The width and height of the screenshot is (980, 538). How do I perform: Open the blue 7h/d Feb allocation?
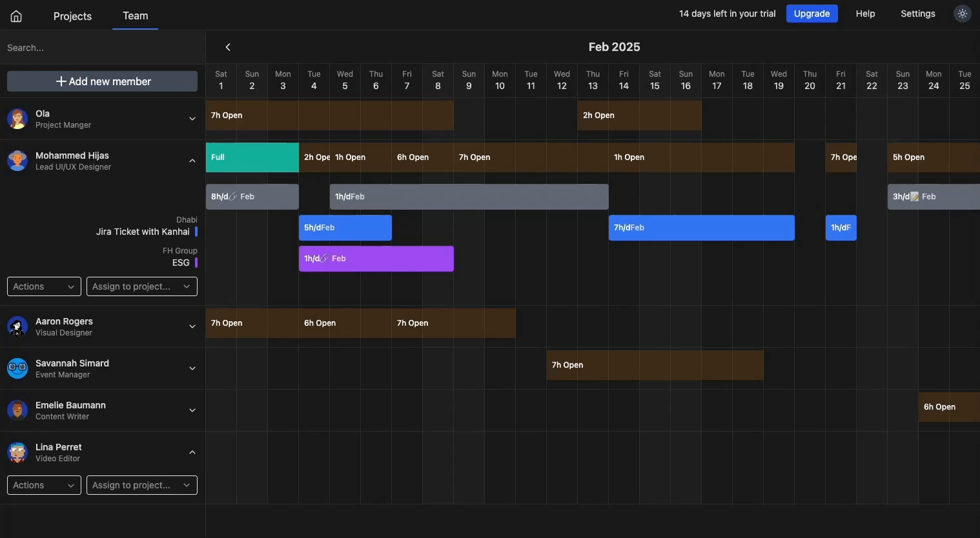tap(702, 228)
